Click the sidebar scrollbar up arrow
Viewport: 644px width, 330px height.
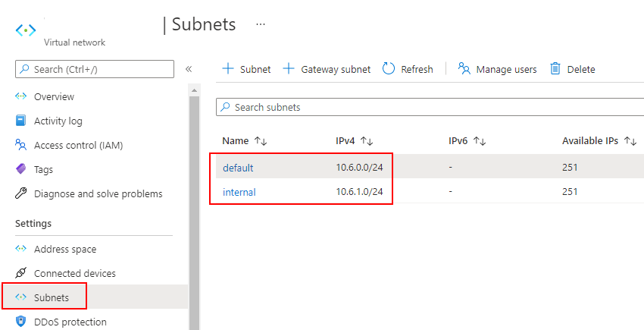(x=194, y=90)
